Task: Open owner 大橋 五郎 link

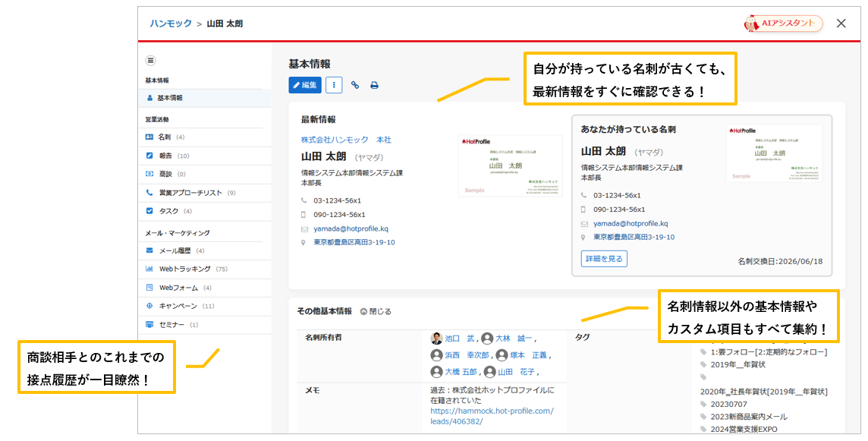Action: (x=461, y=372)
